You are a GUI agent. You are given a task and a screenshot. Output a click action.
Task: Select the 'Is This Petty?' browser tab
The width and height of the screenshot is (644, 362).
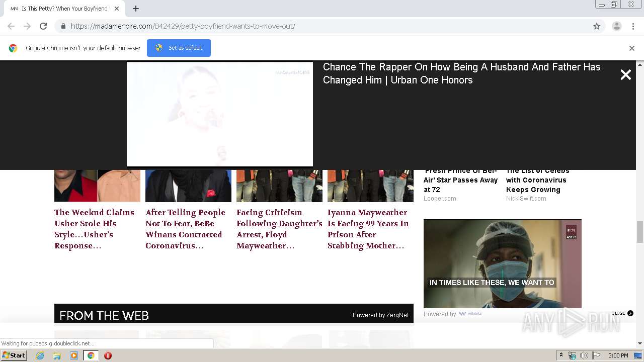(x=64, y=9)
